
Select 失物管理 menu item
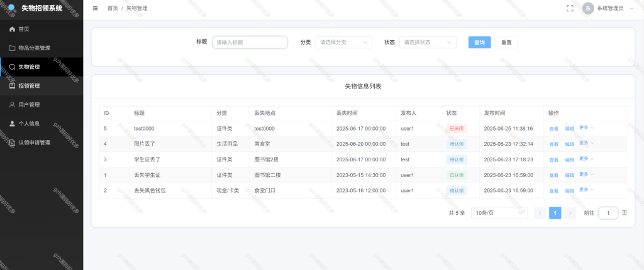click(42, 67)
